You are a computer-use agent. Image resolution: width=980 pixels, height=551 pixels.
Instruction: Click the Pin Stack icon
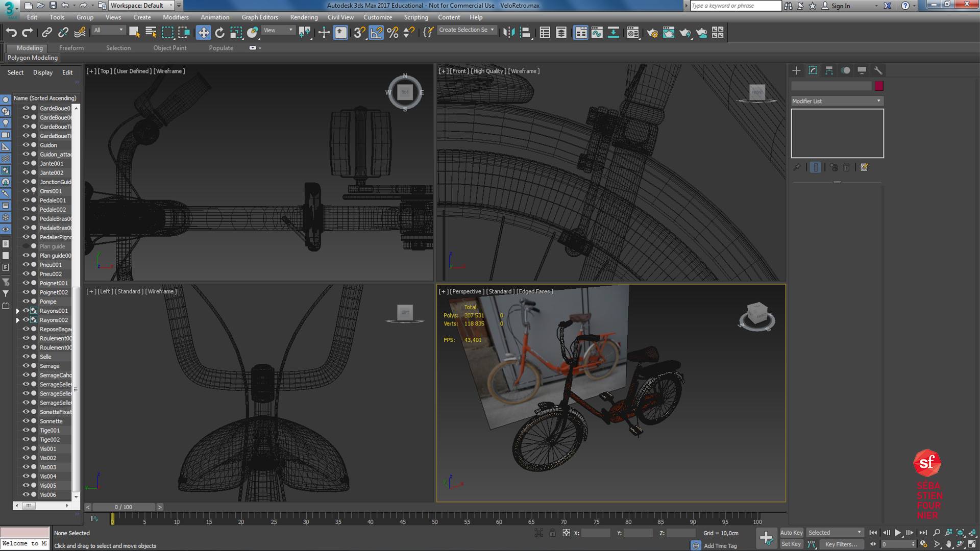click(796, 167)
